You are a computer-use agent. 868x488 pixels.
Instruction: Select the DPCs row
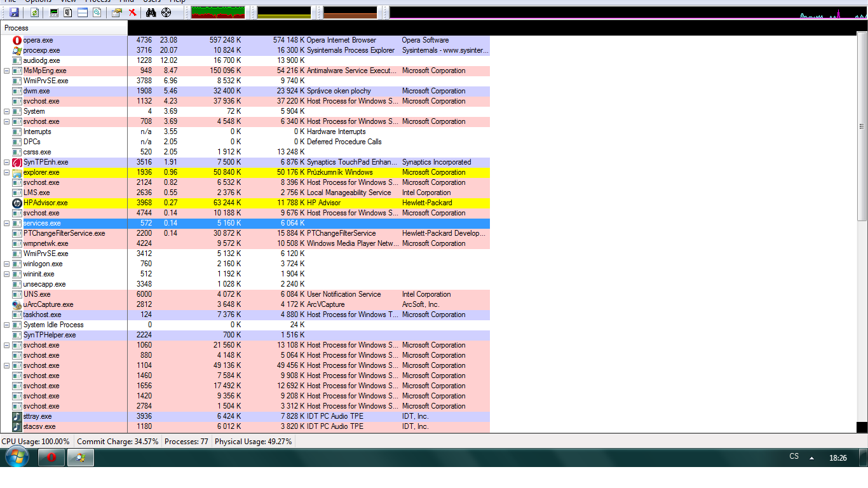coord(245,142)
